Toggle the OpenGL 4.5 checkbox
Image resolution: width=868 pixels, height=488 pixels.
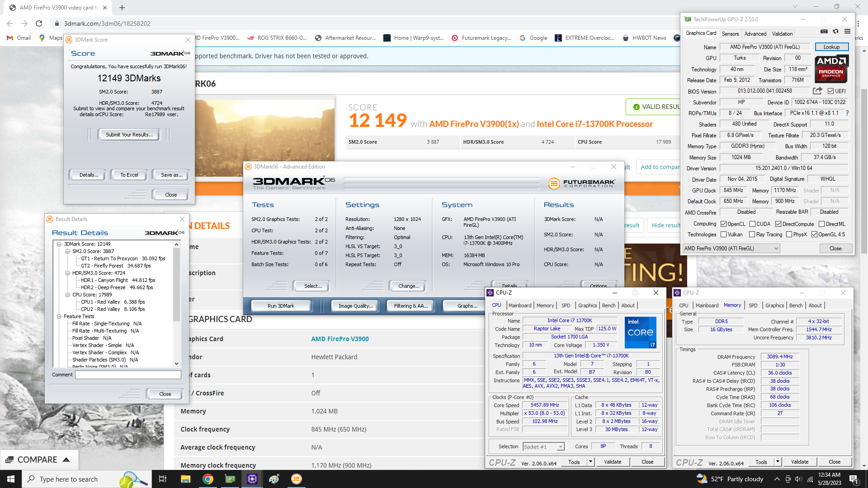(x=814, y=235)
